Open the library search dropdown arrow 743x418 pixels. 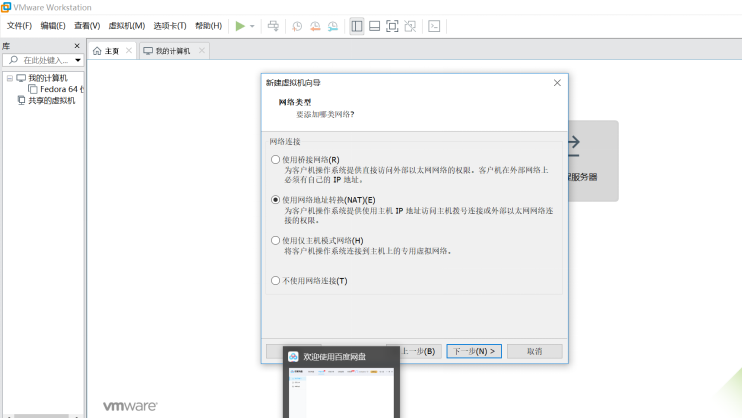78,60
